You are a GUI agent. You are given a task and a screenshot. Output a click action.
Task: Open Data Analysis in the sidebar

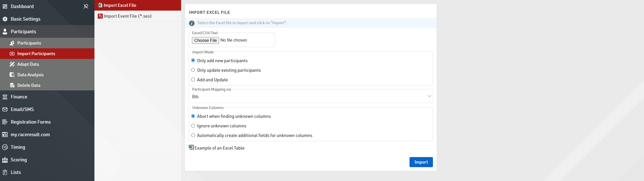[x=30, y=75]
